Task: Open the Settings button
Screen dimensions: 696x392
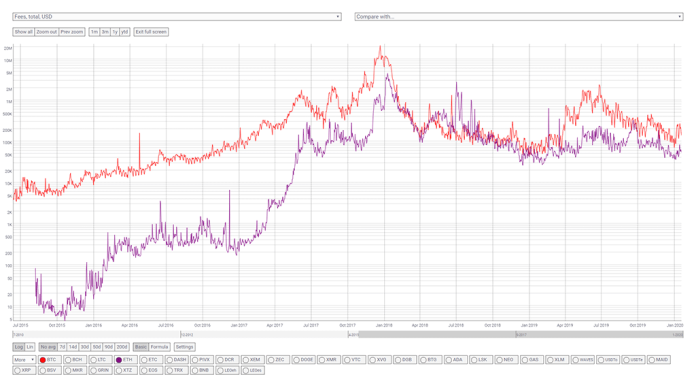Action: (x=184, y=347)
